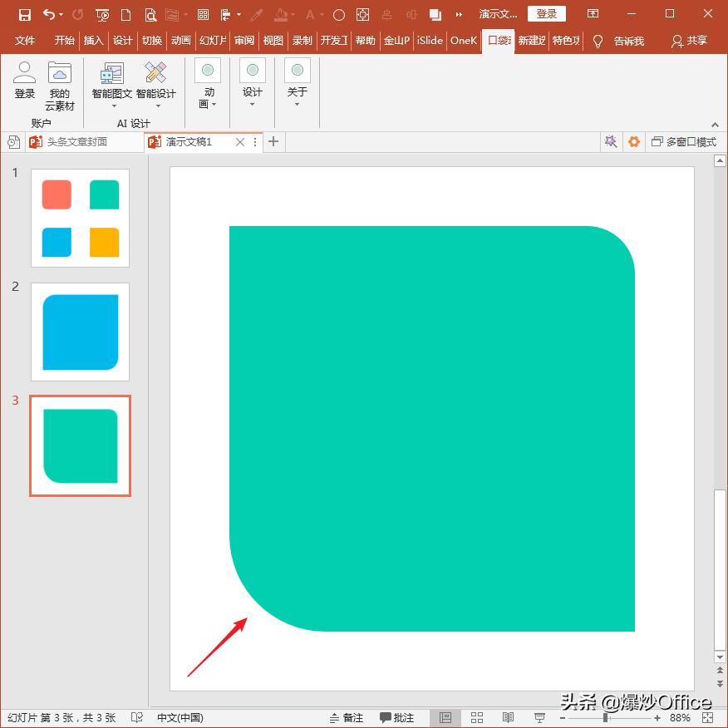Open the 插入 ribbon tab
728x728 pixels.
pos(93,41)
